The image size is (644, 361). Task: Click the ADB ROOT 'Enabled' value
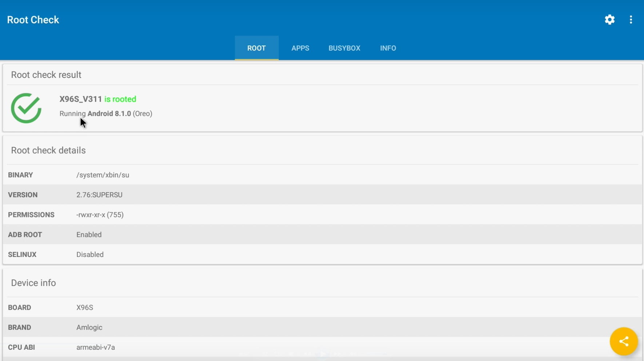click(x=89, y=235)
